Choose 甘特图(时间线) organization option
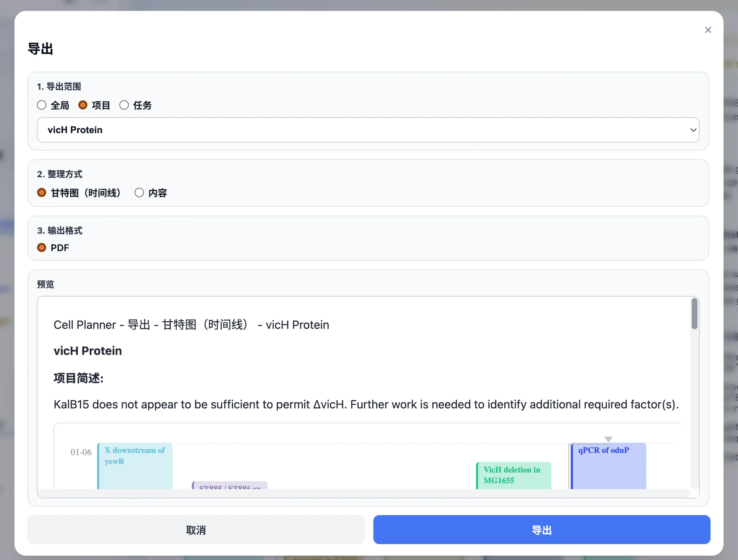 click(42, 193)
